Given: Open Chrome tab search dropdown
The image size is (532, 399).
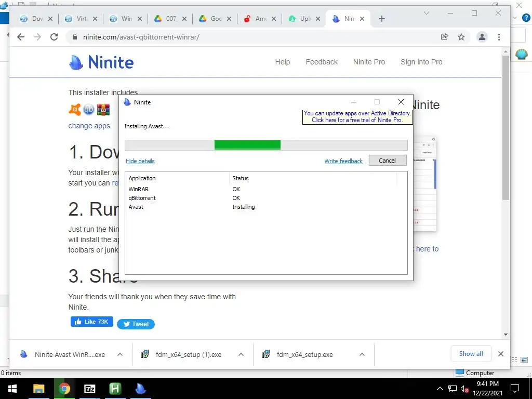Looking at the screenshot, I should click(x=427, y=13).
